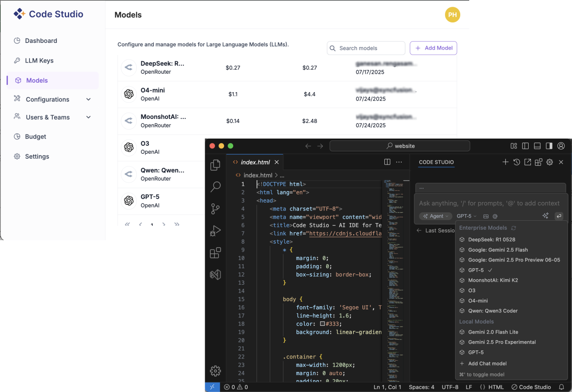Open the Agent mode dropdown
The height and width of the screenshot is (392, 572).
(435, 216)
